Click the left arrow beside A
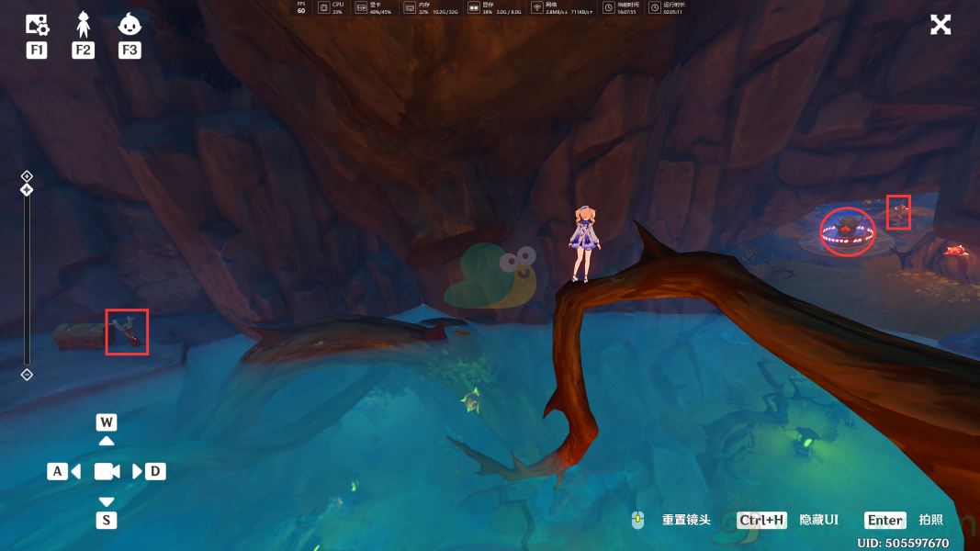This screenshot has width=980, height=551. [76, 471]
